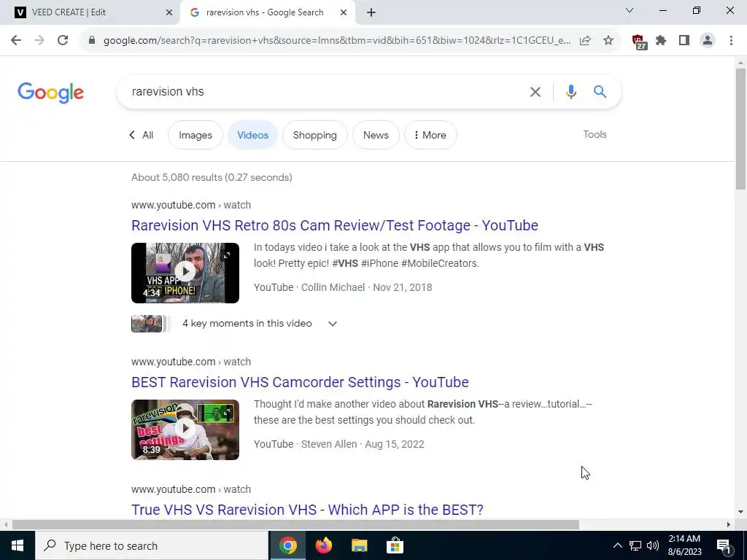Click the browser forward arrow

(x=39, y=41)
